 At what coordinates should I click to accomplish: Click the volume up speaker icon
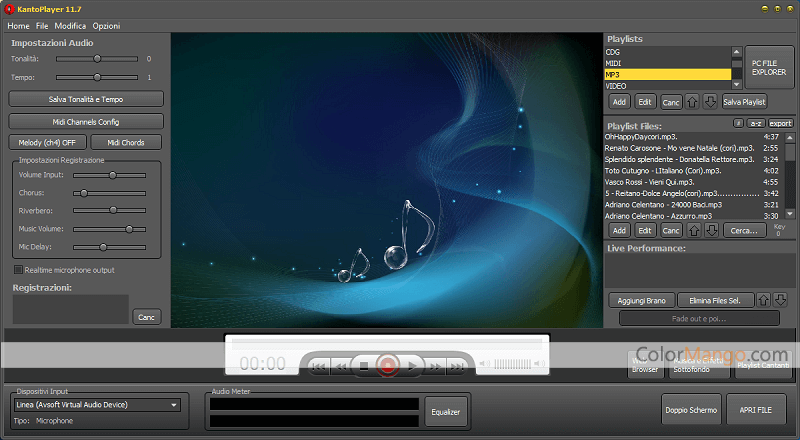539,363
